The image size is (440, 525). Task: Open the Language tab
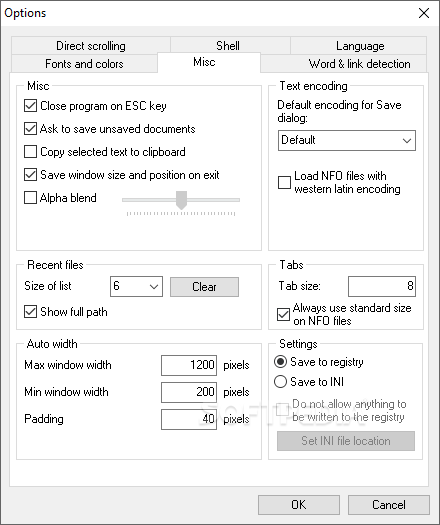[358, 46]
